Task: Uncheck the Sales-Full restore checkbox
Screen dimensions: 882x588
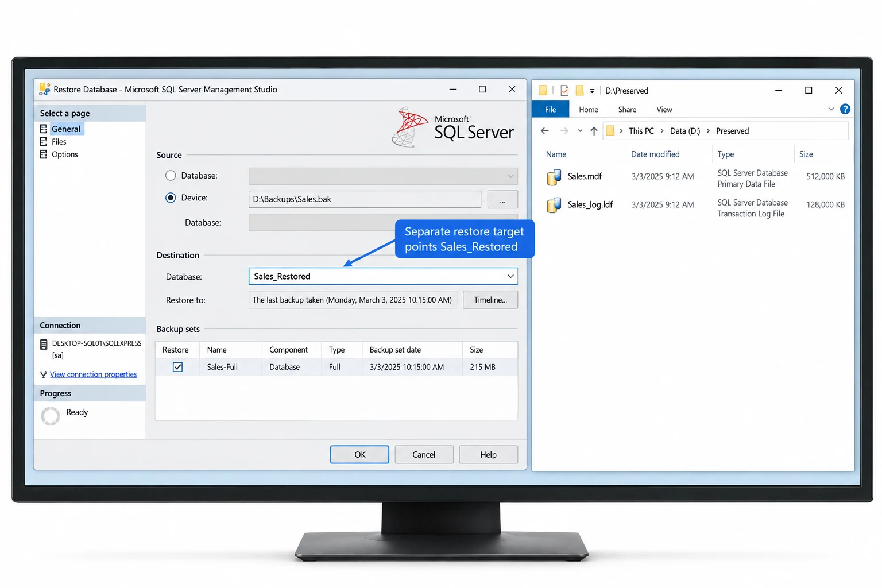Action: click(x=178, y=367)
